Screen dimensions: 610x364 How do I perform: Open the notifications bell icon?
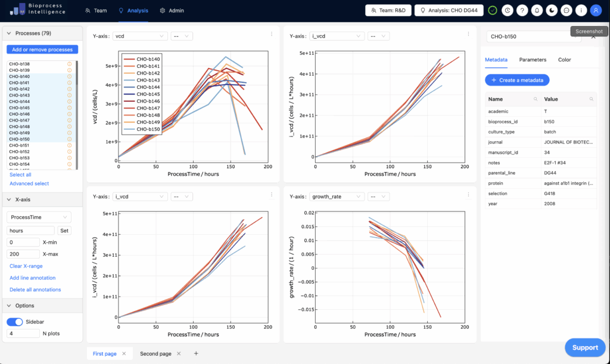pos(537,10)
